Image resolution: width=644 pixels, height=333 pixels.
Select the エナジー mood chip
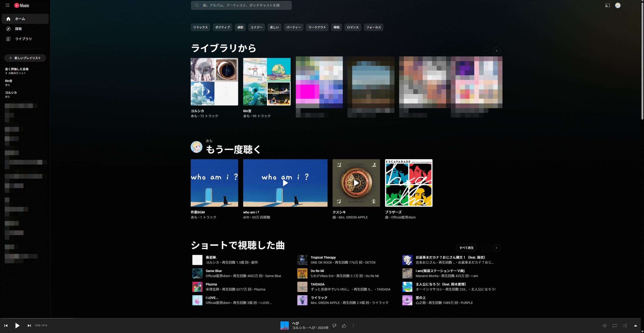coord(257,27)
